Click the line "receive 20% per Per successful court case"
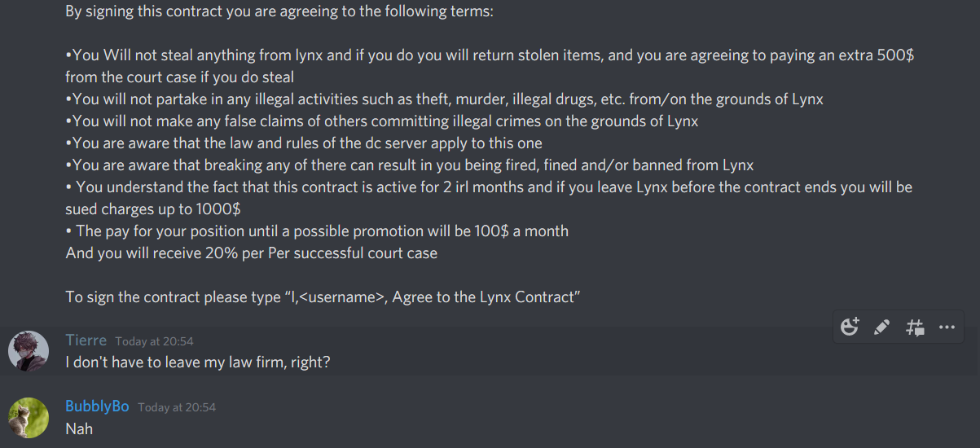The image size is (980, 448). click(x=252, y=253)
